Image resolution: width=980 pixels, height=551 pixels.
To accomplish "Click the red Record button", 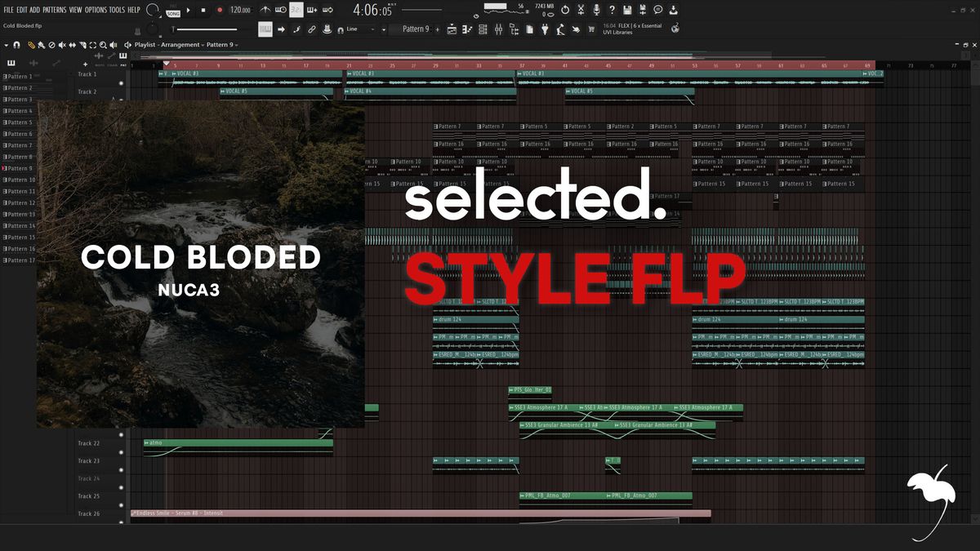I will 219,10.
